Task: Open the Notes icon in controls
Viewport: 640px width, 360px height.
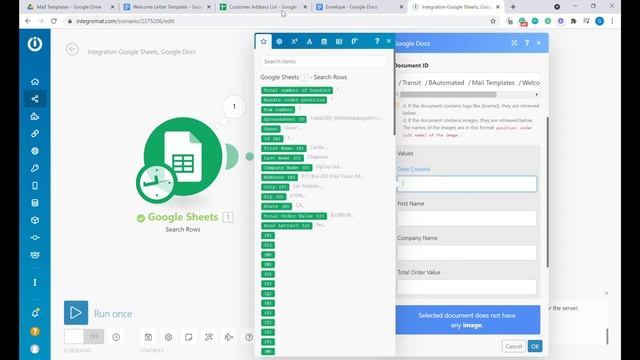Action: [188, 337]
